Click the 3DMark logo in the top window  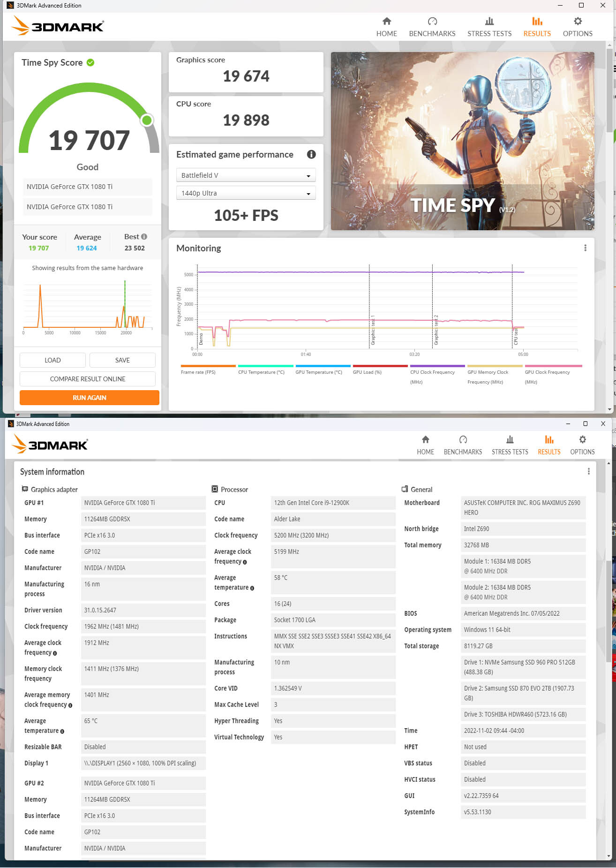click(58, 26)
